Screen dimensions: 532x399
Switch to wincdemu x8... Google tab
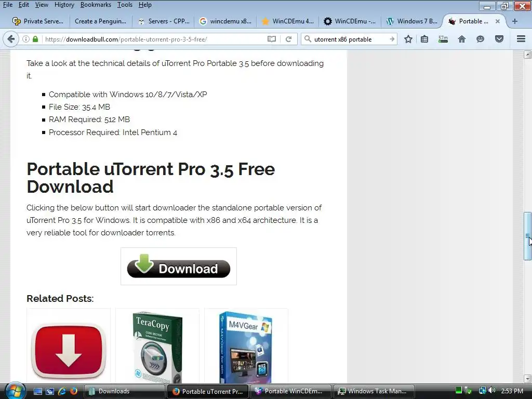225,21
